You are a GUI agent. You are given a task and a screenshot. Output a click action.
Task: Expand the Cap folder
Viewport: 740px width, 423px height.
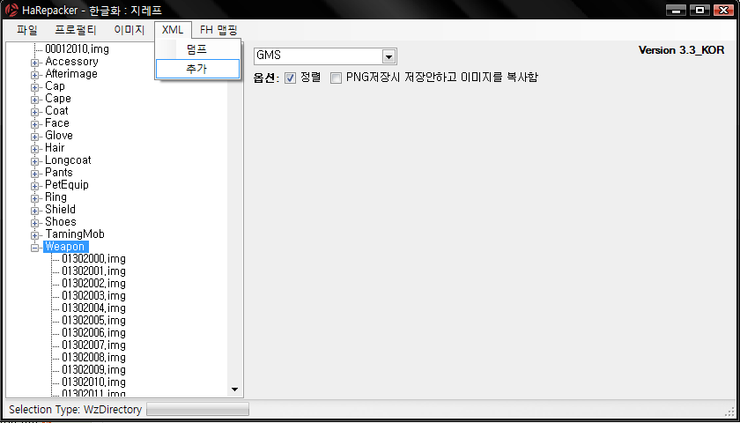coord(35,87)
